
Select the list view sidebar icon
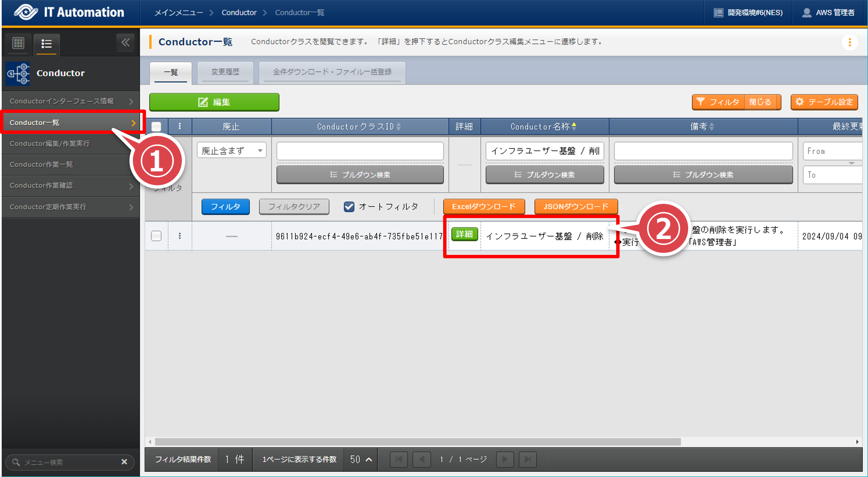coord(46,44)
